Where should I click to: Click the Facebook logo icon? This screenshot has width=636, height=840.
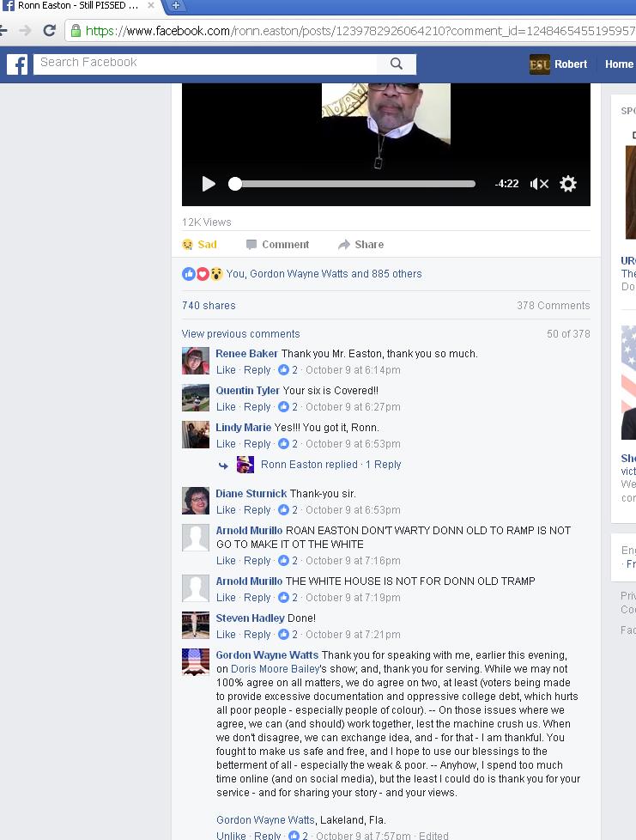pos(17,64)
